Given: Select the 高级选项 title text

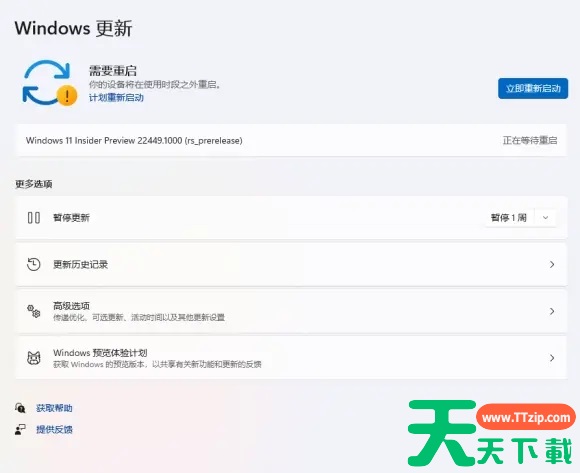Looking at the screenshot, I should click(x=71, y=306).
